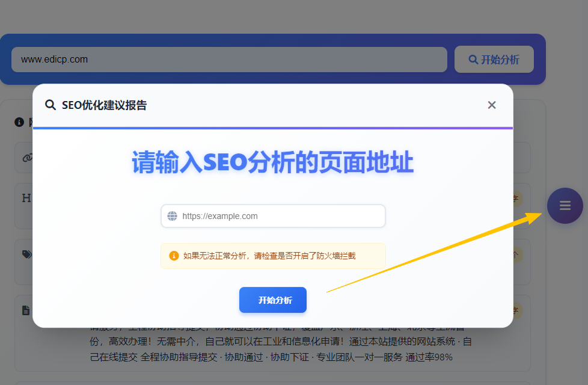
Task: Click the 开始分析 label in the top search bar
Action: tap(500, 60)
